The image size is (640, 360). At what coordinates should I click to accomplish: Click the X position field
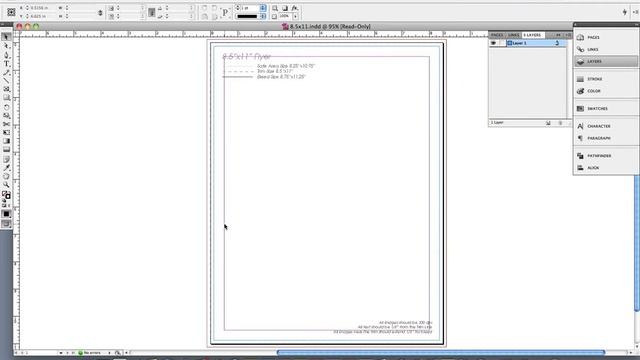tap(44, 8)
